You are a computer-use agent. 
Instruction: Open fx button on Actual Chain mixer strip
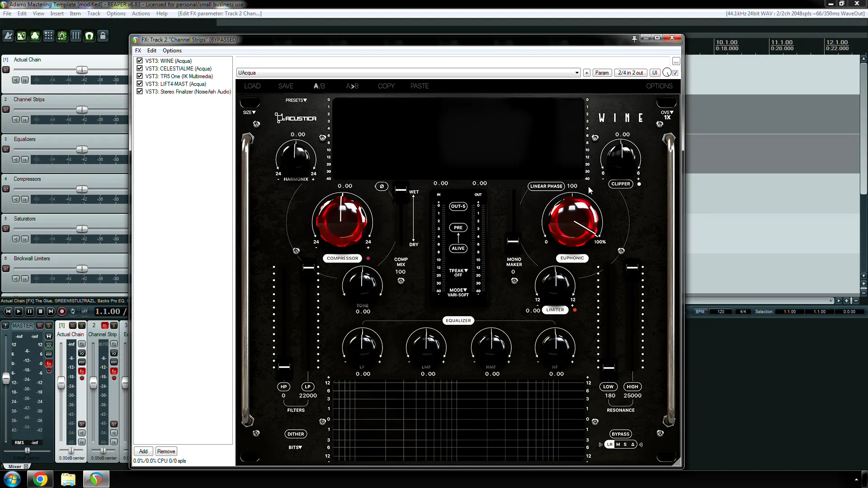point(82,371)
